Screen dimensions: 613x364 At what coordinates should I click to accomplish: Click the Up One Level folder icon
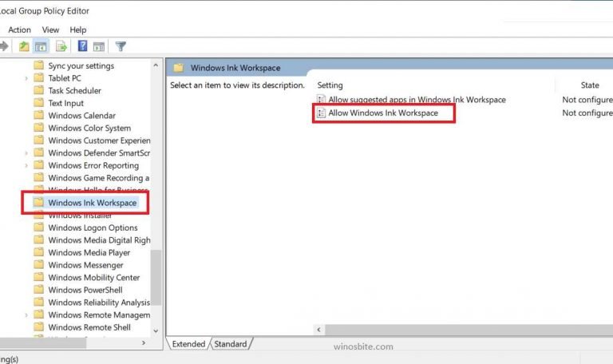[24, 47]
